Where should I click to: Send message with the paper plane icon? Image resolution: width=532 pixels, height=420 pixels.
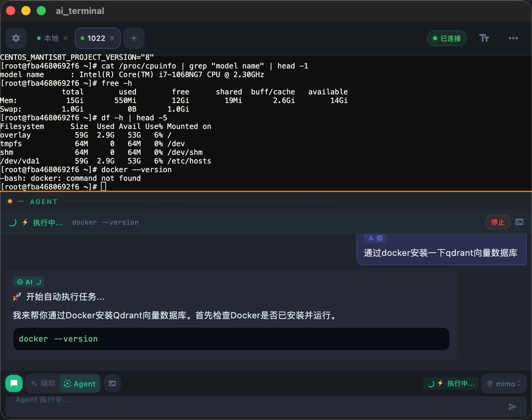(512, 406)
